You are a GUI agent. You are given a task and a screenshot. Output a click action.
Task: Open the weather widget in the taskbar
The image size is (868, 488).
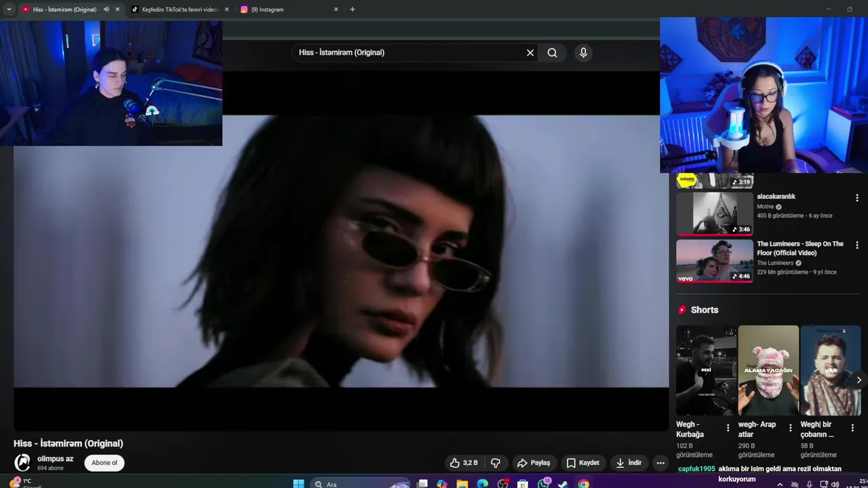click(26, 483)
